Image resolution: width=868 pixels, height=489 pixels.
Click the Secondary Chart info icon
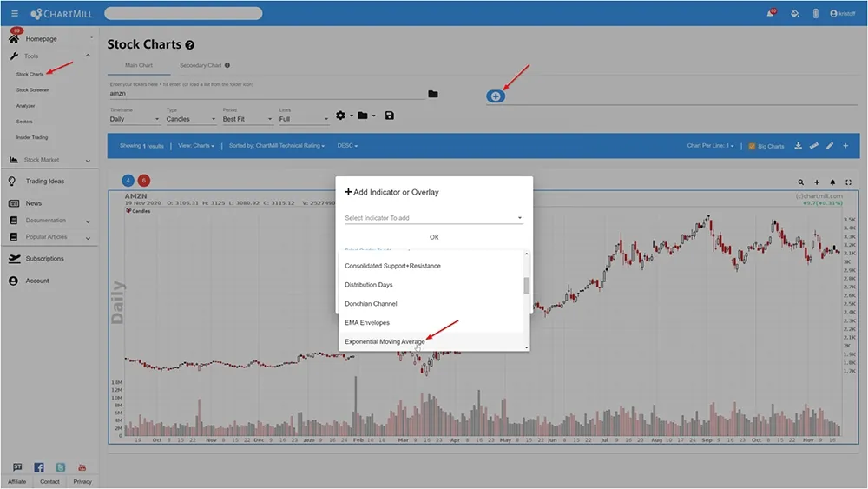(x=227, y=65)
